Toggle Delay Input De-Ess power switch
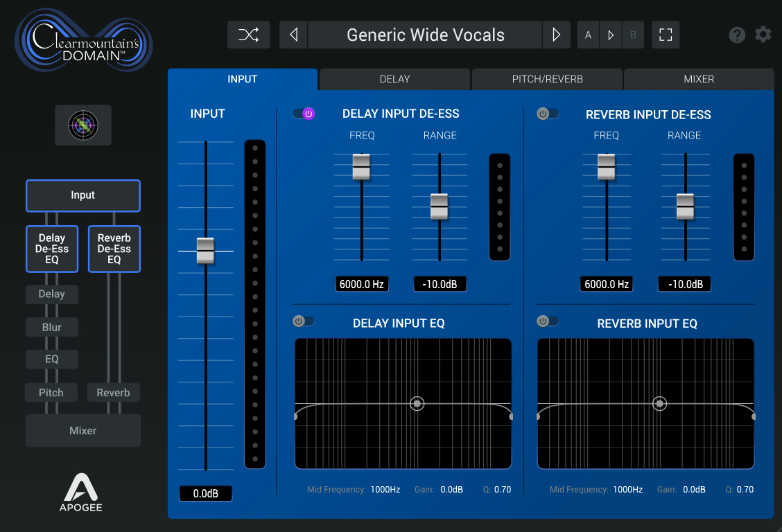The height and width of the screenshot is (532, 782). coord(304,114)
